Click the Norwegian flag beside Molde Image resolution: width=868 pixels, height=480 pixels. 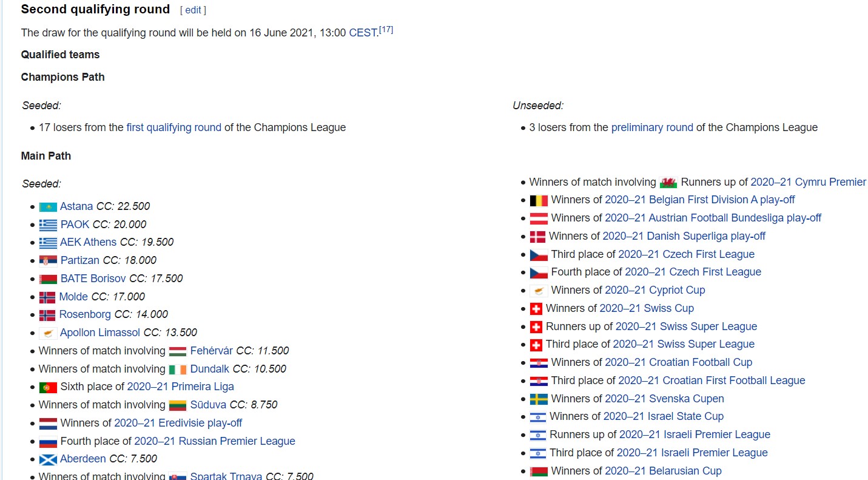(47, 297)
